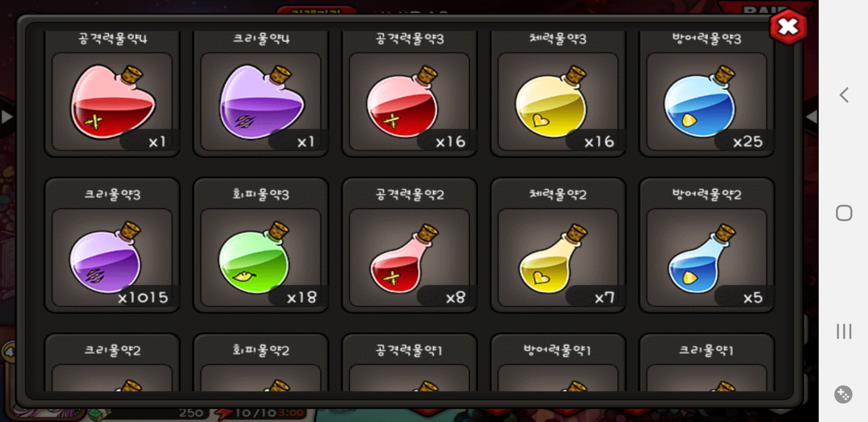Close the potion inventory with red X
The height and width of the screenshot is (422, 868).
pyautogui.click(x=788, y=27)
